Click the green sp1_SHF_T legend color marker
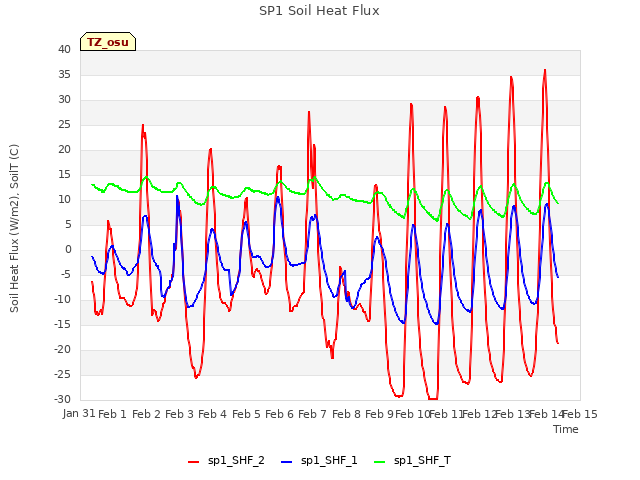The height and width of the screenshot is (480, 640). click(x=380, y=462)
